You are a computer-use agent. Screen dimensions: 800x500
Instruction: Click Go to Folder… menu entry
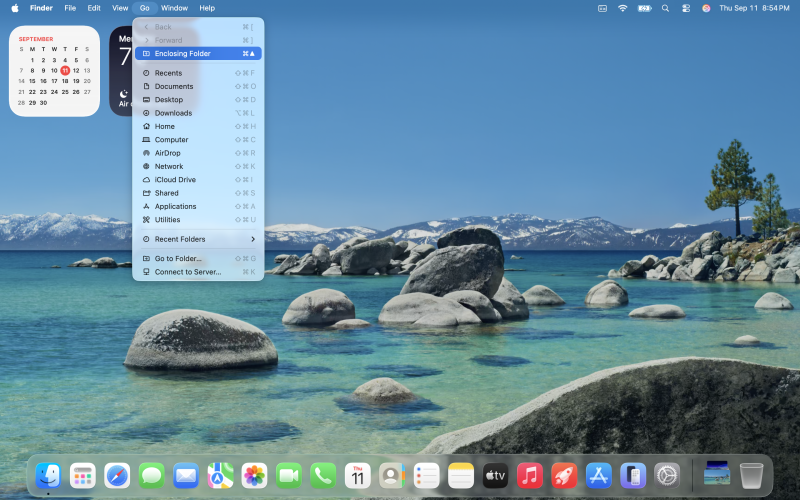coord(178,258)
